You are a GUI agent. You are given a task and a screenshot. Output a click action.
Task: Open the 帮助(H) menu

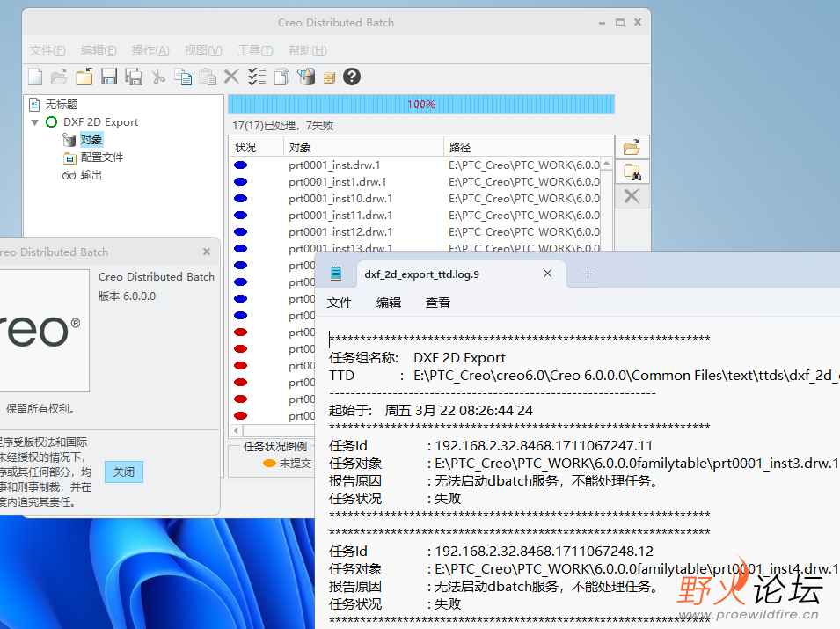point(308,50)
